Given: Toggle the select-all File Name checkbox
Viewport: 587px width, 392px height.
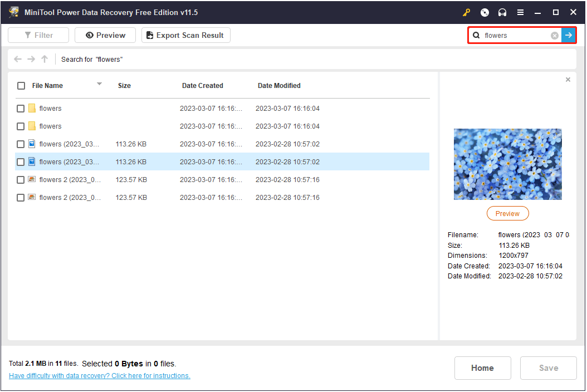Looking at the screenshot, I should tap(21, 86).
